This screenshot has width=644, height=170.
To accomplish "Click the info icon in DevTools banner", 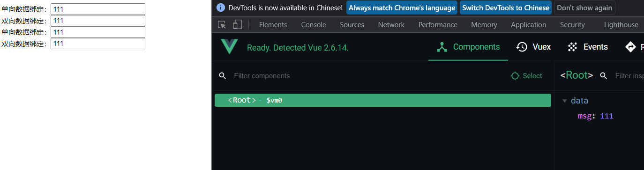I will 221,7.
